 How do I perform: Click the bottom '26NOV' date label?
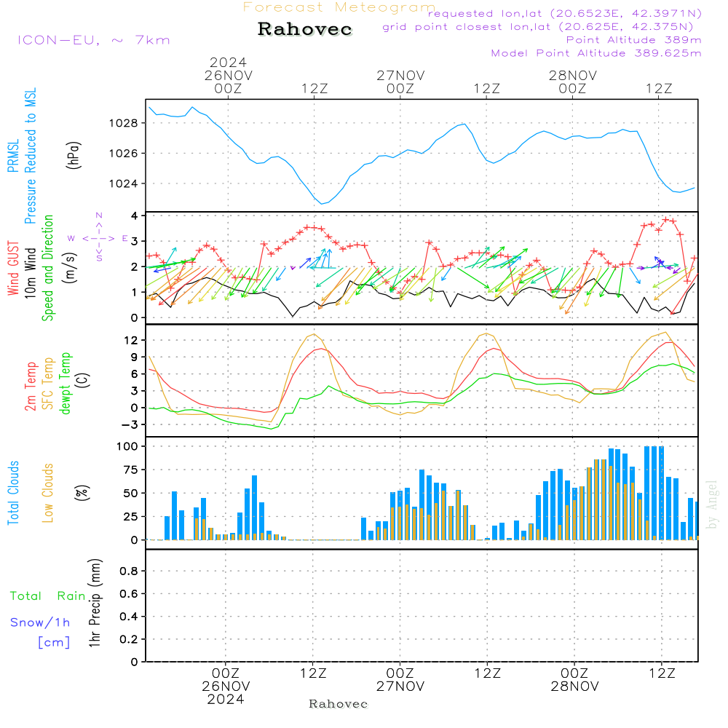[226, 687]
